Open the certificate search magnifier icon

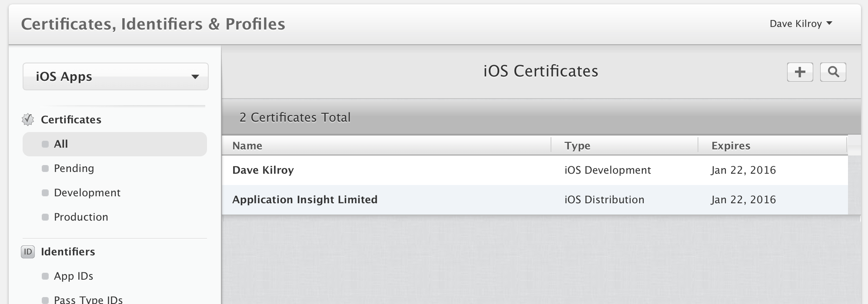point(833,72)
